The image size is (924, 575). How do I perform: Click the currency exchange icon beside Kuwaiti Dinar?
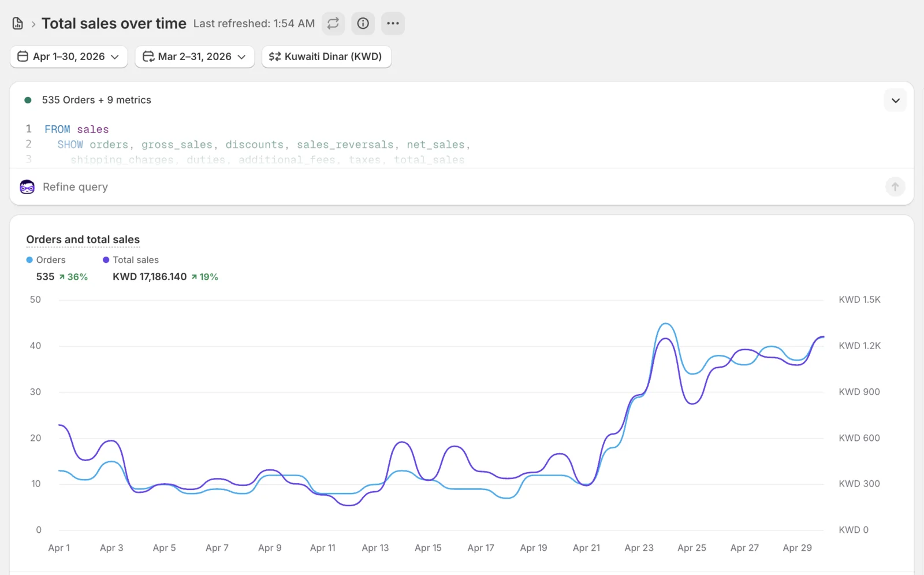point(275,57)
